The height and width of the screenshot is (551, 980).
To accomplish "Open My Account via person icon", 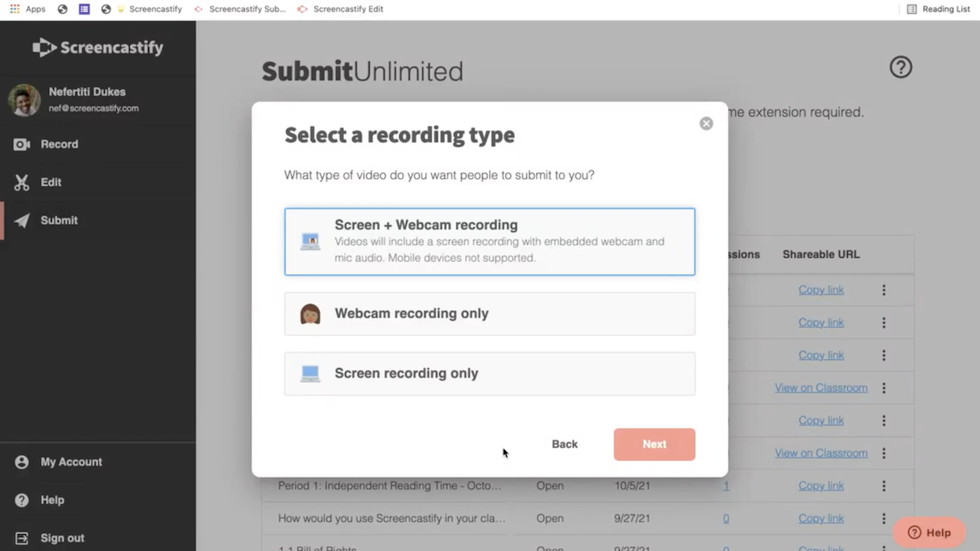I will point(22,462).
